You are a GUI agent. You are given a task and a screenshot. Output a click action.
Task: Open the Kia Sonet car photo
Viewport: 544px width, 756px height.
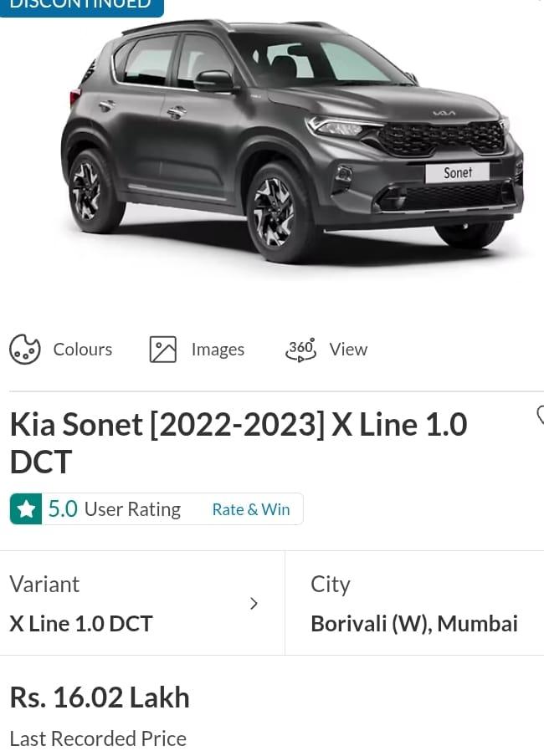[x=293, y=141]
